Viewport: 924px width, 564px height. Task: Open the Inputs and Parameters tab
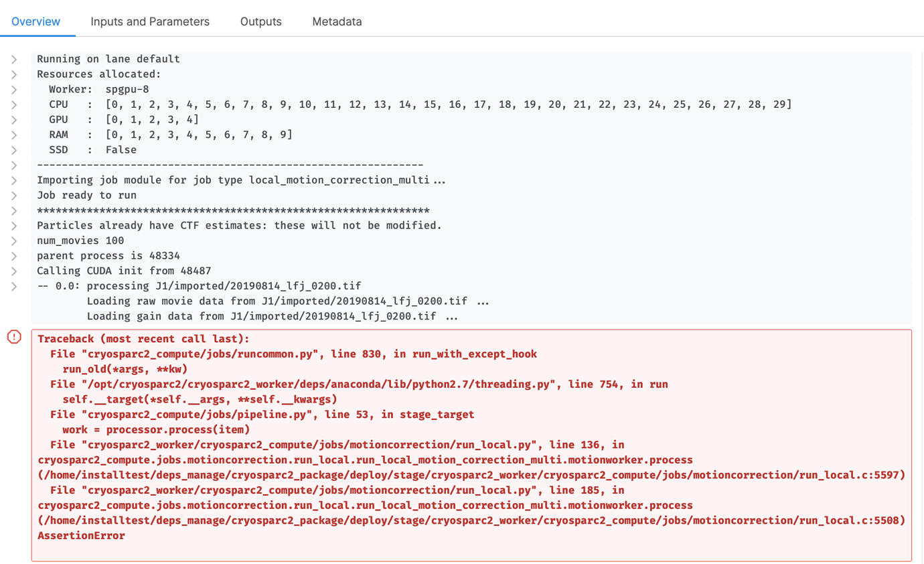click(x=150, y=21)
